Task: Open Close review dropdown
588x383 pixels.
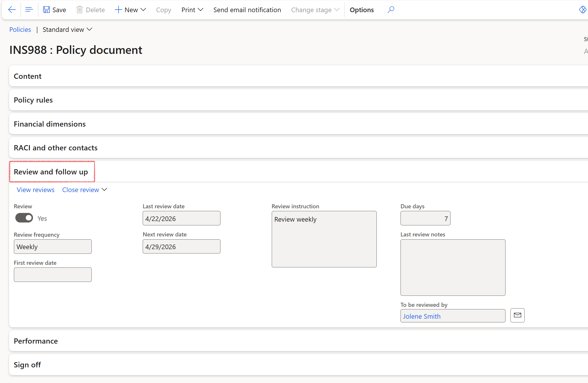Action: pyautogui.click(x=84, y=190)
